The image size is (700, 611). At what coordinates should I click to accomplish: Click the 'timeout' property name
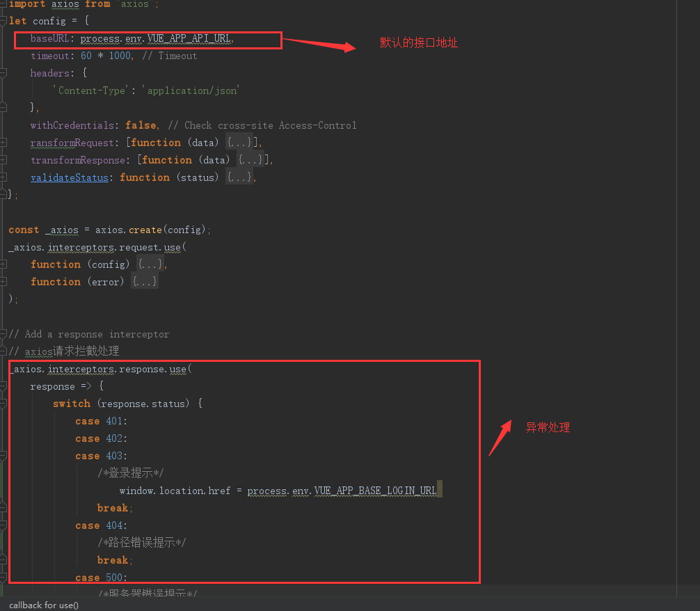pyautogui.click(x=50, y=56)
